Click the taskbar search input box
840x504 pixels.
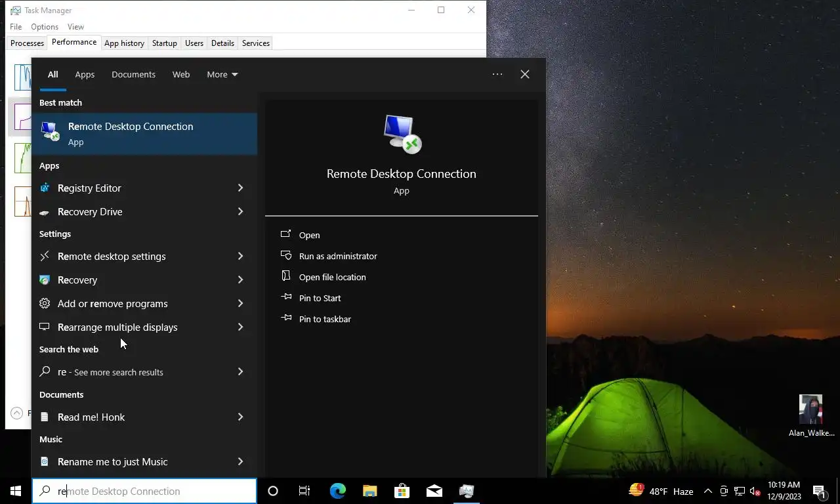click(144, 491)
